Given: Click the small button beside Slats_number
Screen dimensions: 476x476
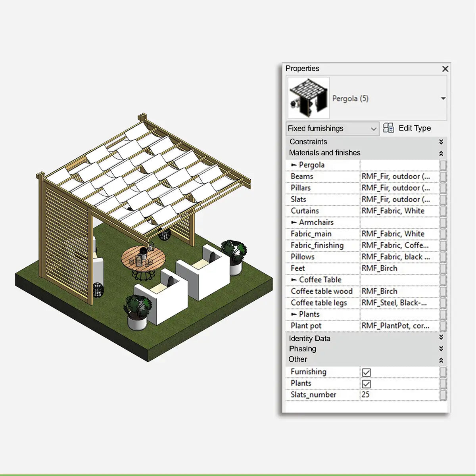Looking at the screenshot, I should [443, 395].
